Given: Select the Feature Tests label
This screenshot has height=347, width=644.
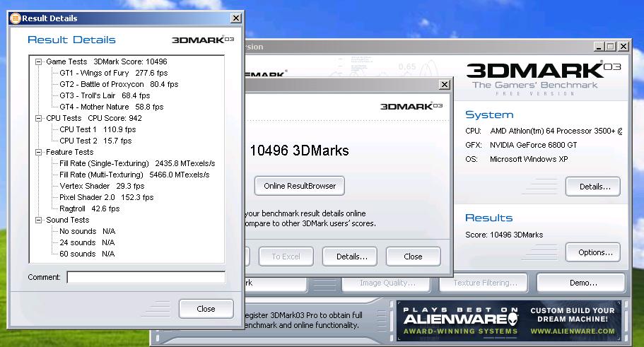Looking at the screenshot, I should pyautogui.click(x=70, y=152).
